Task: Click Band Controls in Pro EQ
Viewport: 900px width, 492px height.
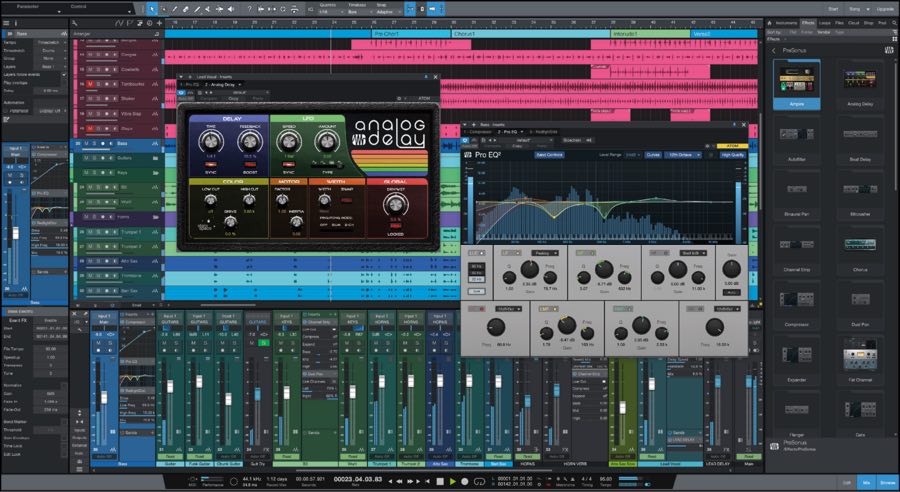Action: (549, 155)
